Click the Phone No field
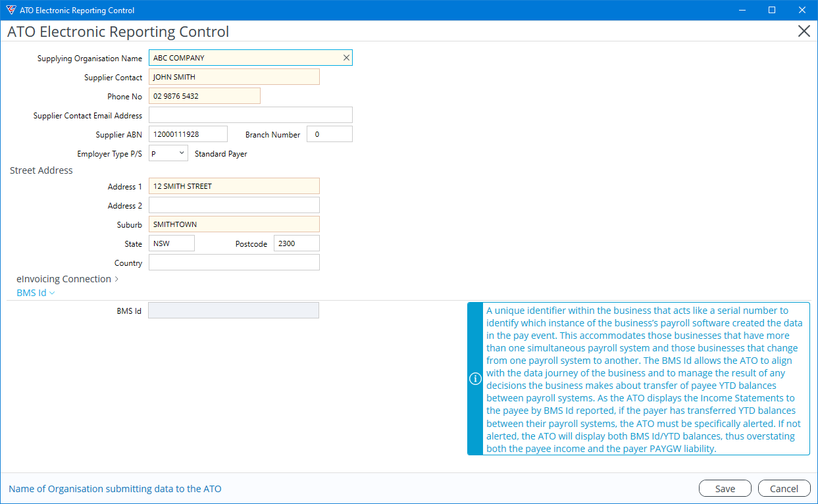 click(x=205, y=96)
